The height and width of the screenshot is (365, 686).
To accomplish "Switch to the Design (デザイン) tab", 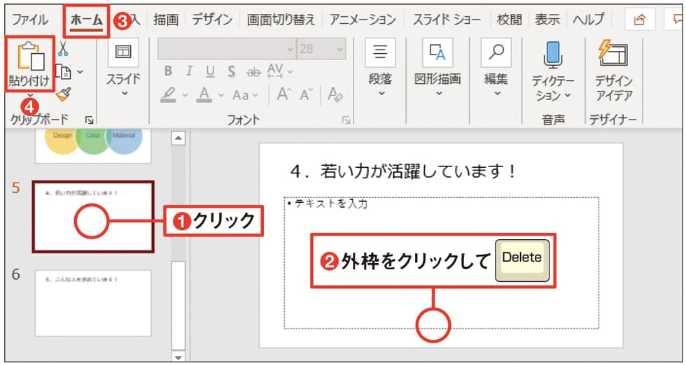I will [213, 20].
